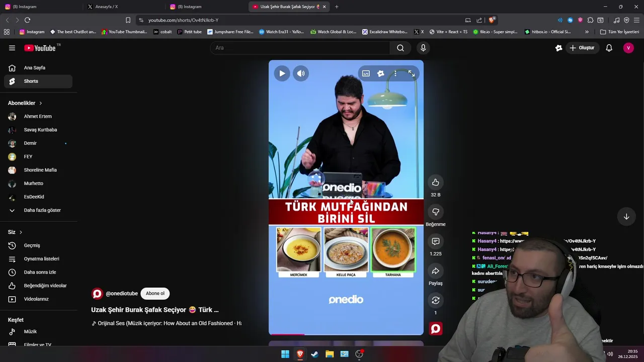Image resolution: width=644 pixels, height=362 pixels.
Task: Open the onedio sound thumbnail beside the short
Action: [x=436, y=329]
